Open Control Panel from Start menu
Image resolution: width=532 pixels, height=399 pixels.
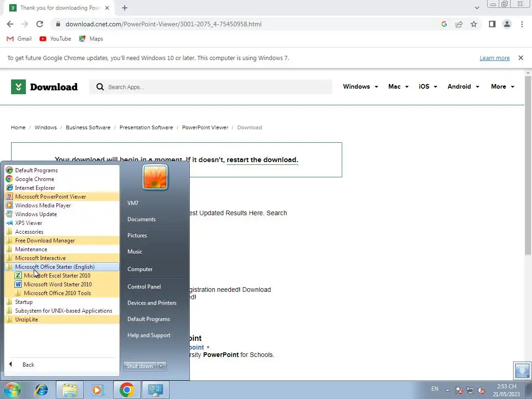click(144, 287)
